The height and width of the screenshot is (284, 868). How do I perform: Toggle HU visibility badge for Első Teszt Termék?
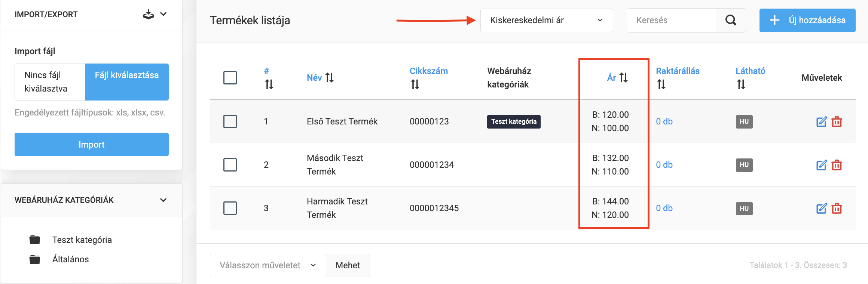[744, 121]
